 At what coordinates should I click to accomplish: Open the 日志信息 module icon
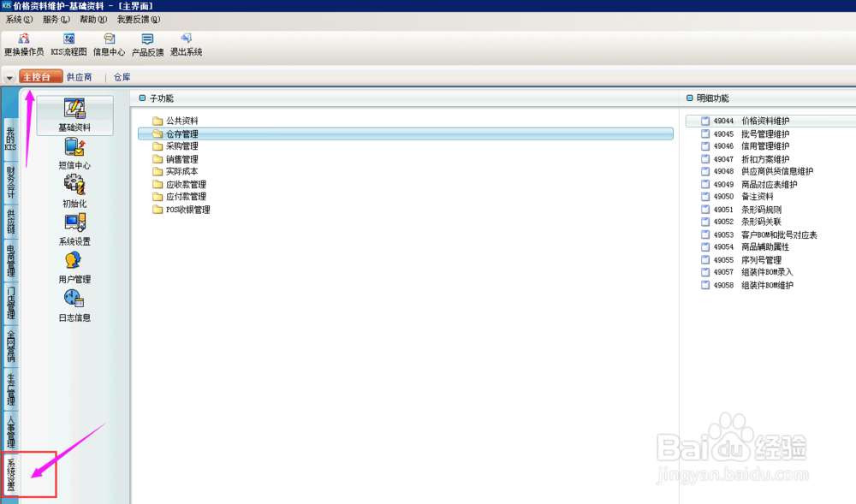(x=74, y=299)
